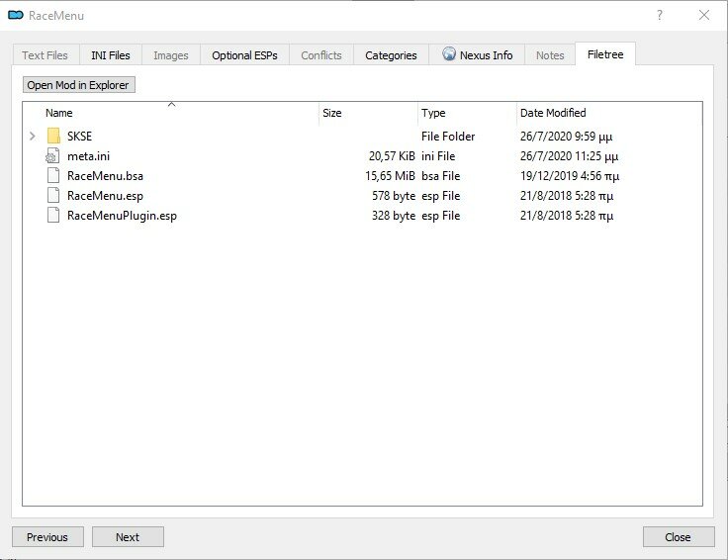Click the date 19/12/2019 4:56 πμ
Screen dimensions: 728x560
coord(570,176)
